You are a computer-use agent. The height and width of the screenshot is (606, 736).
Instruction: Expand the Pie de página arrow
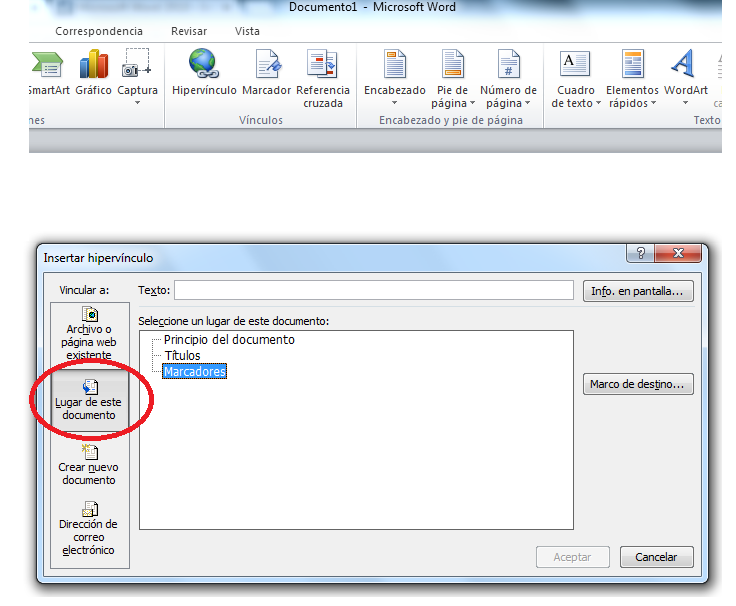coord(472,103)
